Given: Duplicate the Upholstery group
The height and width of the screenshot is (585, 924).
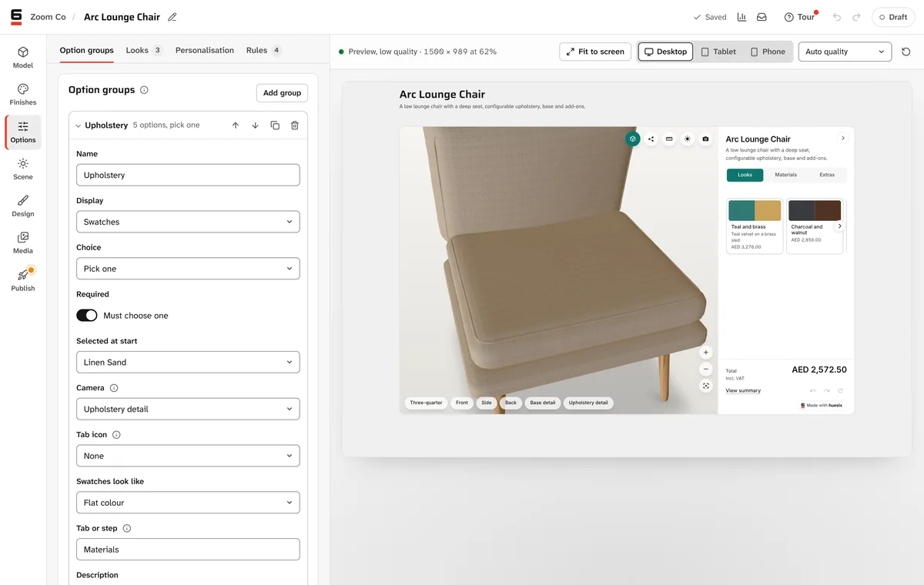Looking at the screenshot, I should [x=275, y=125].
